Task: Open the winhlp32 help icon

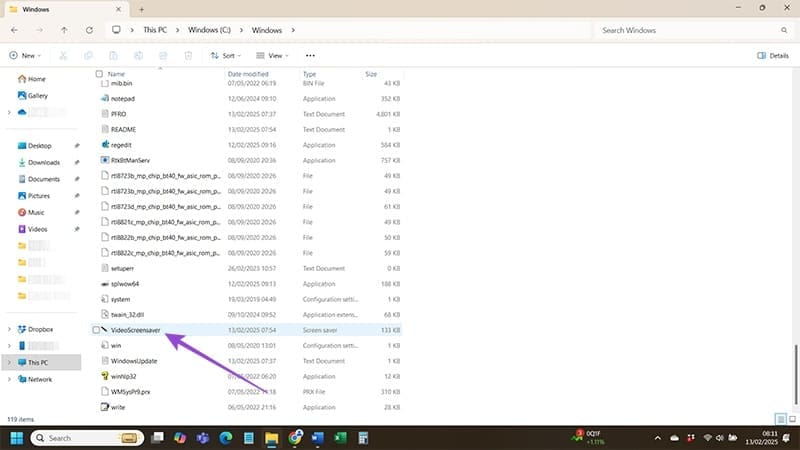Action: (104, 376)
